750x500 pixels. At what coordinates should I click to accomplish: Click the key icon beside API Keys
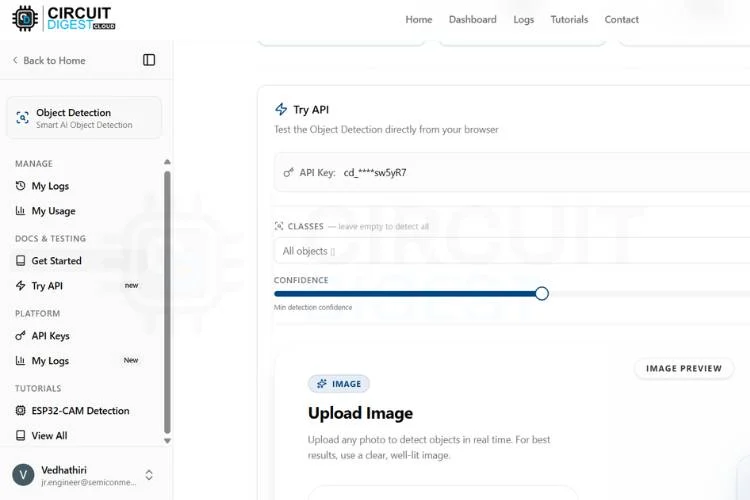20,335
